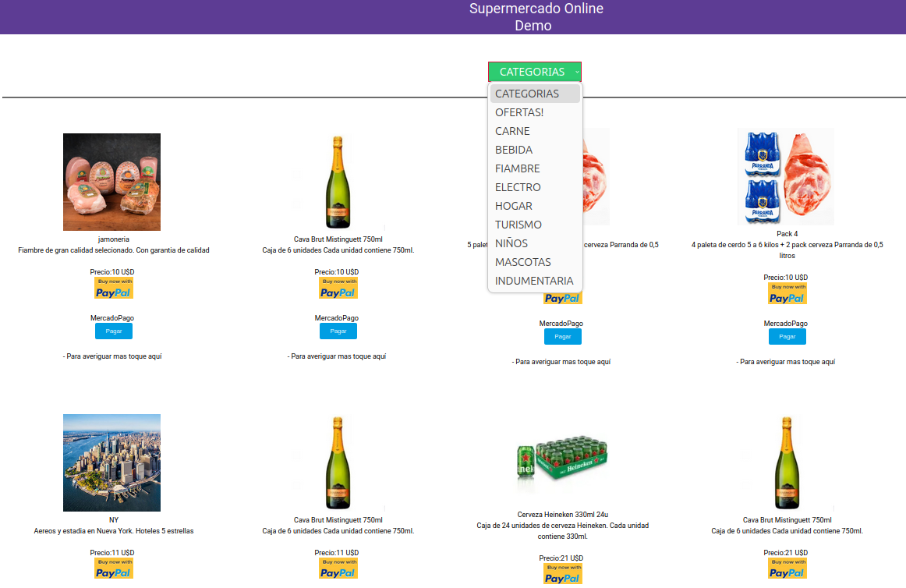Open Pack 4 product image
906x588 pixels.
coord(786,176)
